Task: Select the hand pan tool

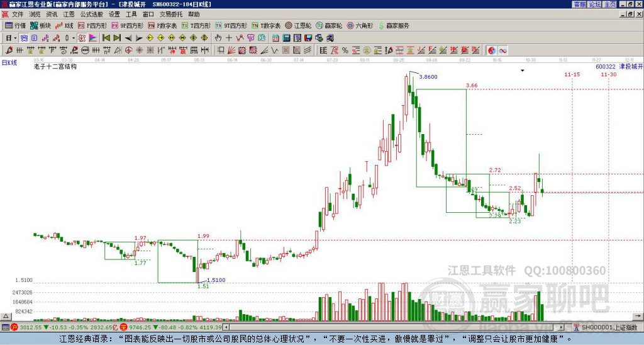Action: point(218,38)
